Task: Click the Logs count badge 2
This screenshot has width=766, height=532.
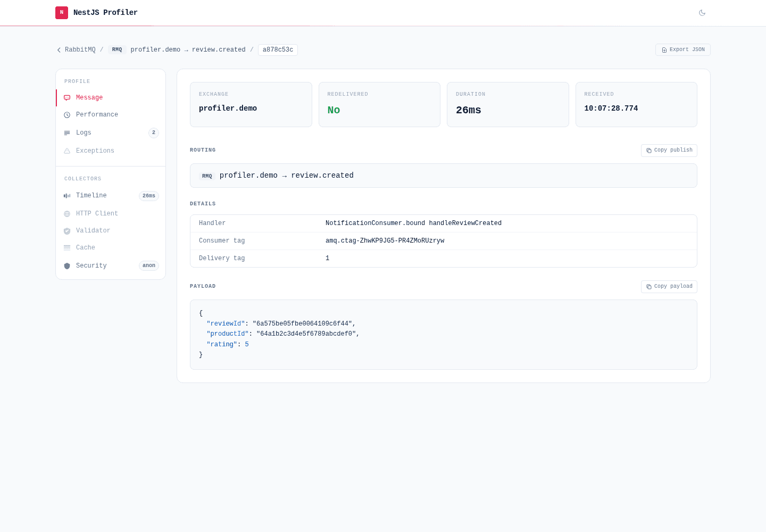Action: click(154, 133)
